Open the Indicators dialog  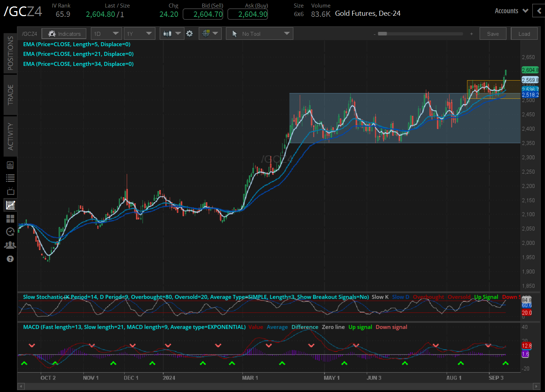tap(64, 33)
